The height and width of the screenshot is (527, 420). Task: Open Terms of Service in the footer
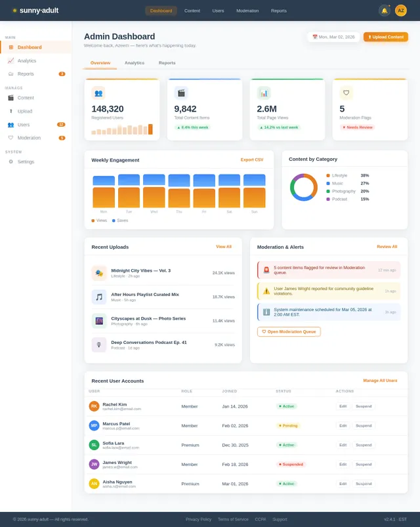tap(233, 519)
